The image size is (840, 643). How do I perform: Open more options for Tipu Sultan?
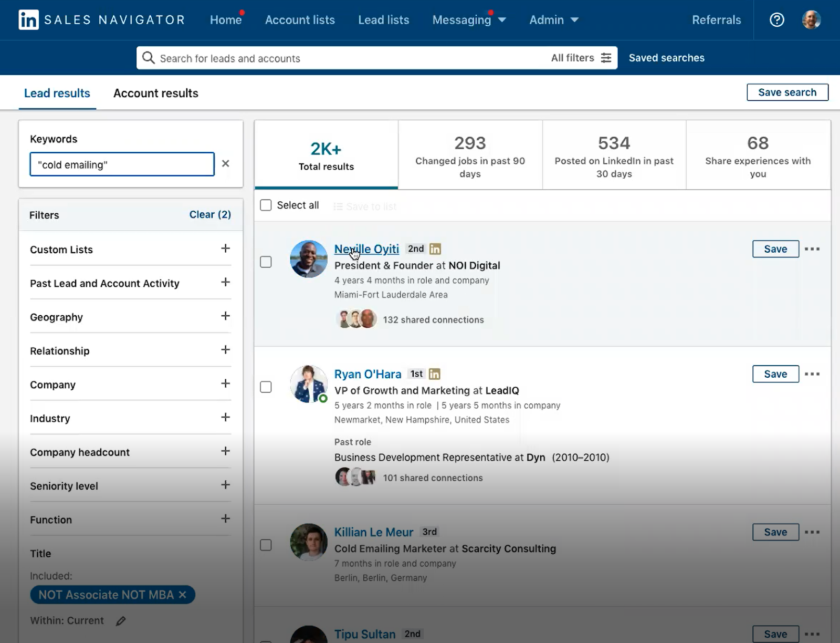(x=812, y=634)
